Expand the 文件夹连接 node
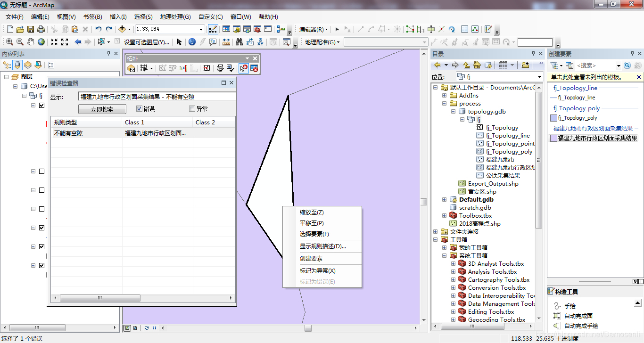Screen dimensions: 644x343 click(436, 232)
